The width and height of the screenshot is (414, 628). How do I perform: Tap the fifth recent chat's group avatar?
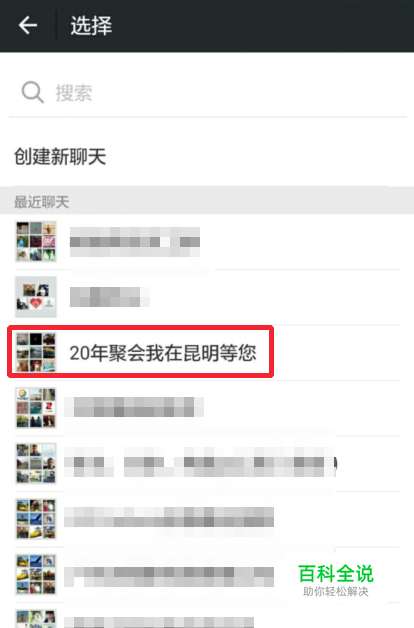[36, 463]
